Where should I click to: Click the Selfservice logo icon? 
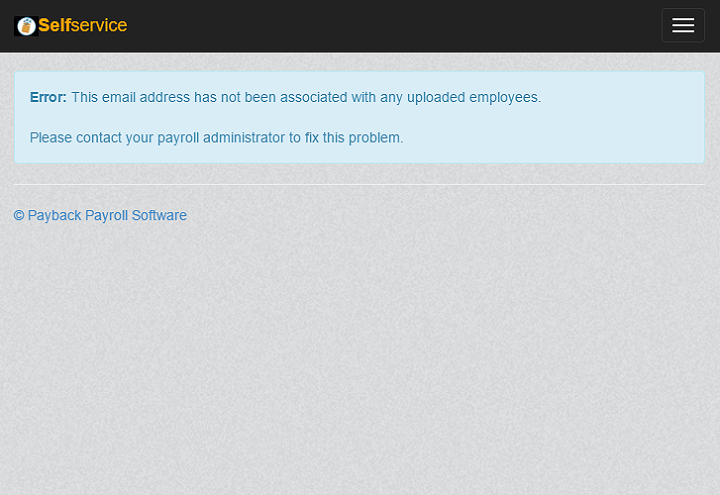click(26, 26)
